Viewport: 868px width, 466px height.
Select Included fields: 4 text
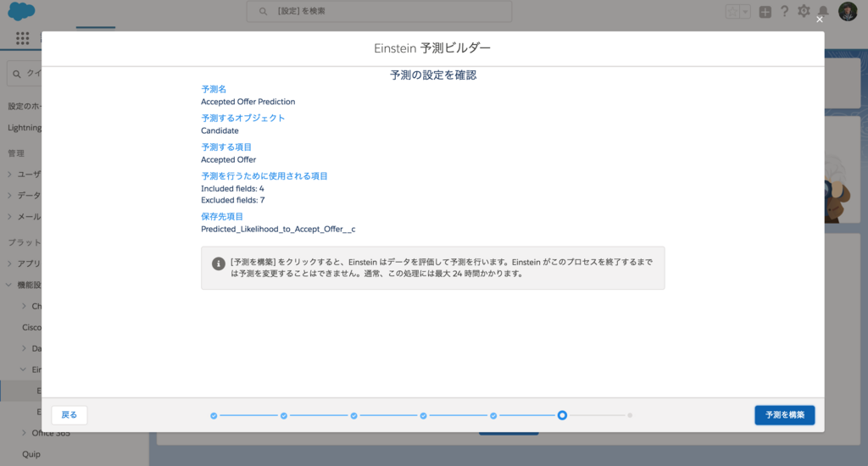click(x=232, y=189)
